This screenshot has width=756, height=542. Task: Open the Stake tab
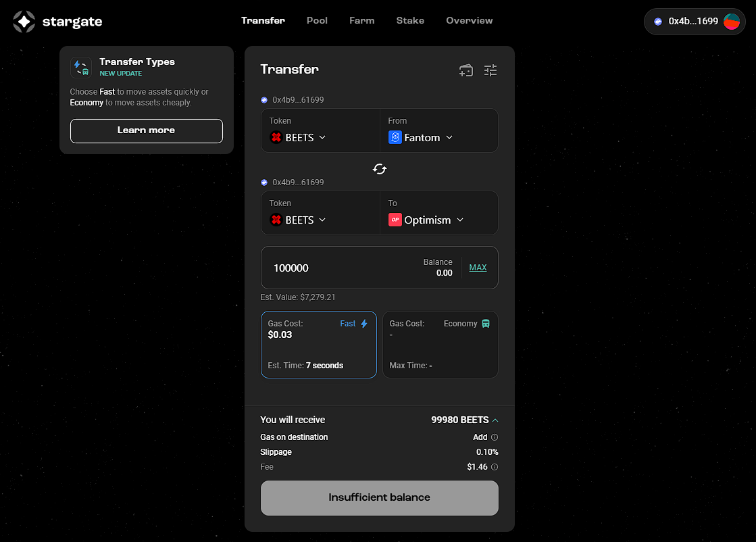(x=410, y=20)
